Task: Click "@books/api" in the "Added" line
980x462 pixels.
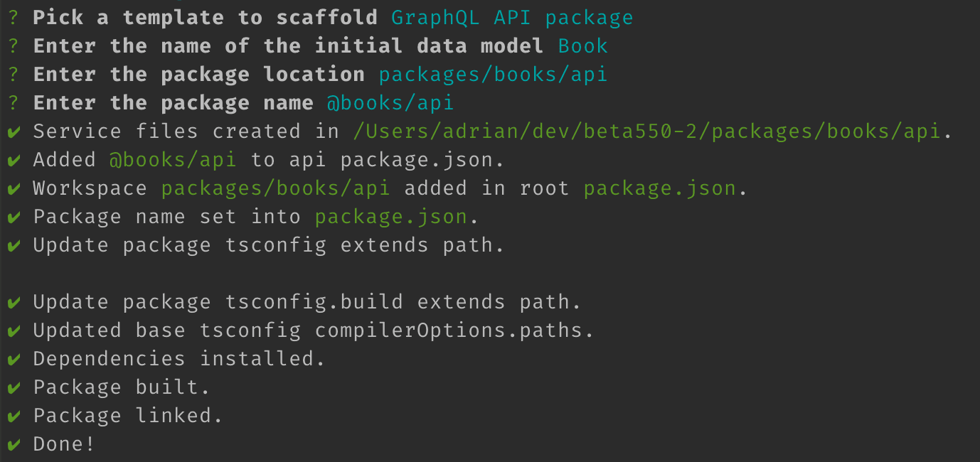Action: [173, 160]
